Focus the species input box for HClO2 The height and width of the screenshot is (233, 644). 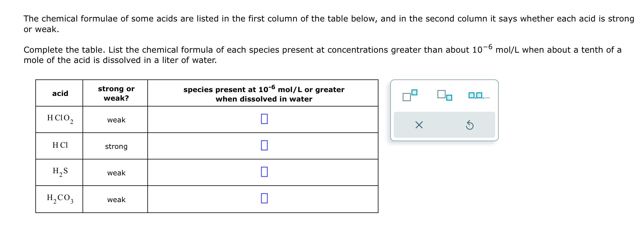[264, 119]
